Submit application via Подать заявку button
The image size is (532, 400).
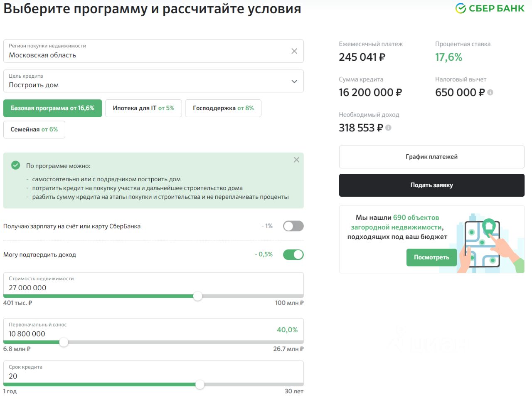tap(431, 185)
